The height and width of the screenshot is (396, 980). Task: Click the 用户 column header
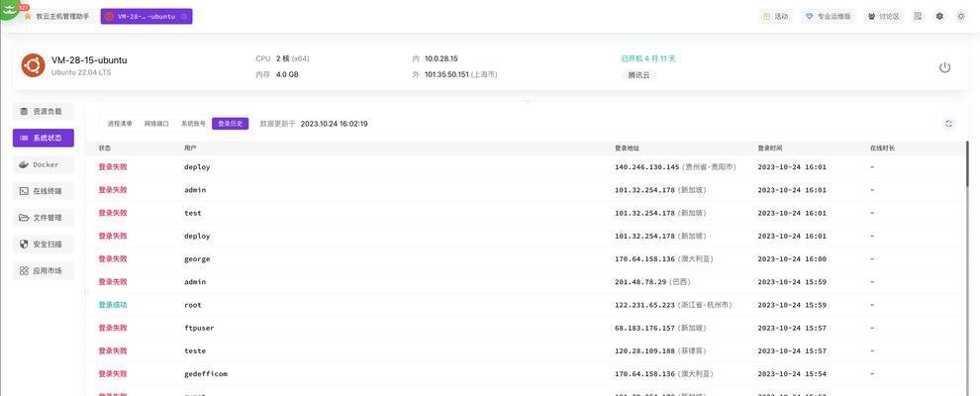click(x=190, y=148)
